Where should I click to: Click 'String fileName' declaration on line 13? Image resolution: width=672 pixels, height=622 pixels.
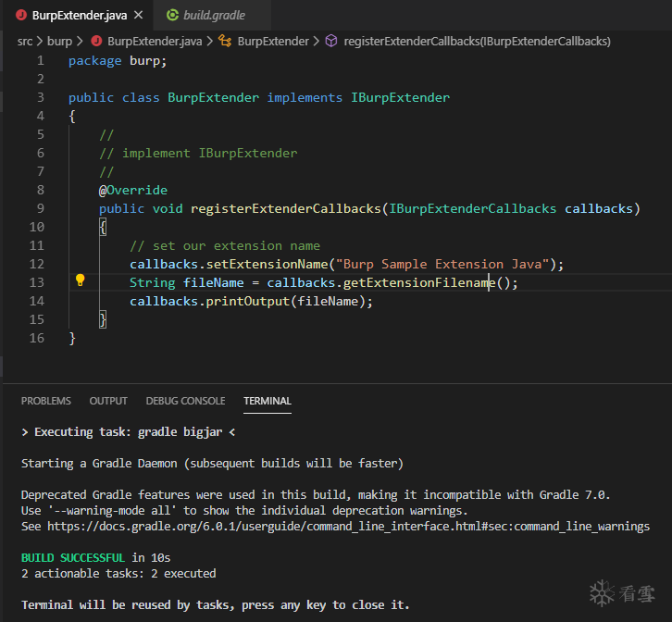(x=186, y=283)
